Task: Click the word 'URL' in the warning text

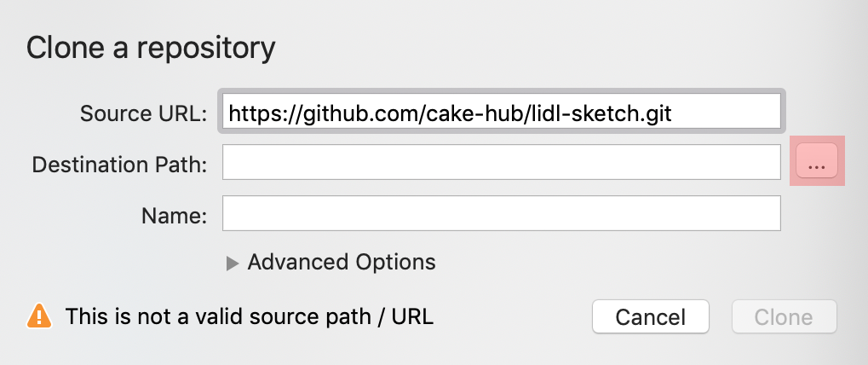Action: tap(412, 316)
